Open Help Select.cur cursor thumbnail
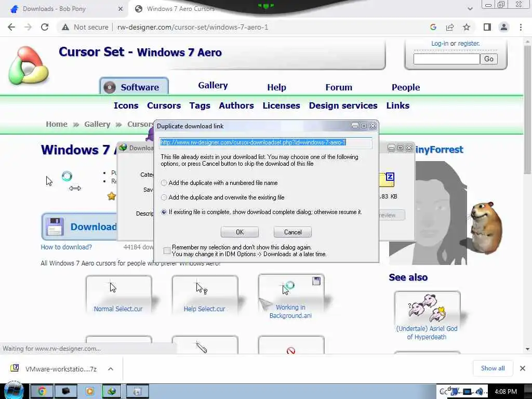 click(x=205, y=295)
